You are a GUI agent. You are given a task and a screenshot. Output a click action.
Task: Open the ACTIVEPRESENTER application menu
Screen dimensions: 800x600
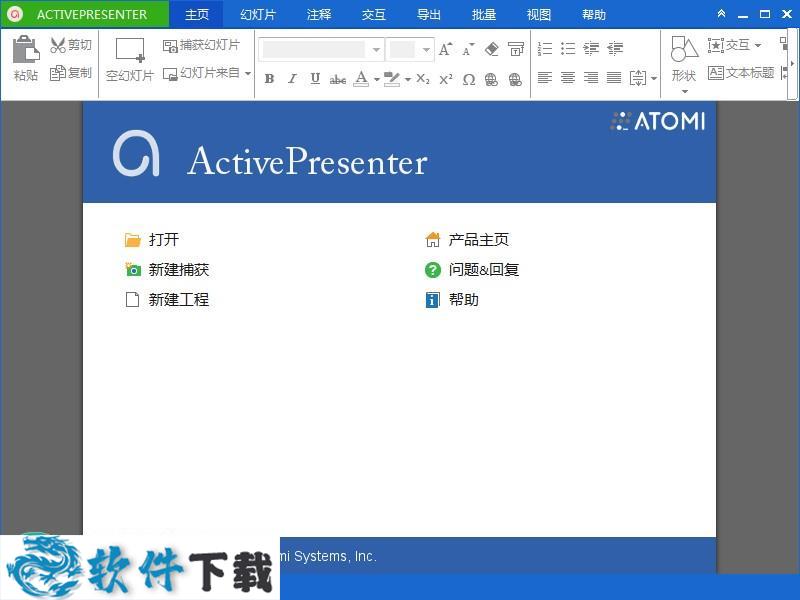tap(85, 14)
